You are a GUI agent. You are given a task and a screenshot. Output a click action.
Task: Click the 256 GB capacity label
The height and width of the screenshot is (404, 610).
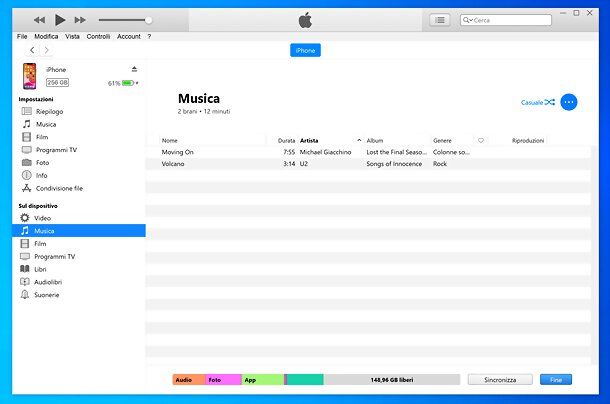pos(57,83)
